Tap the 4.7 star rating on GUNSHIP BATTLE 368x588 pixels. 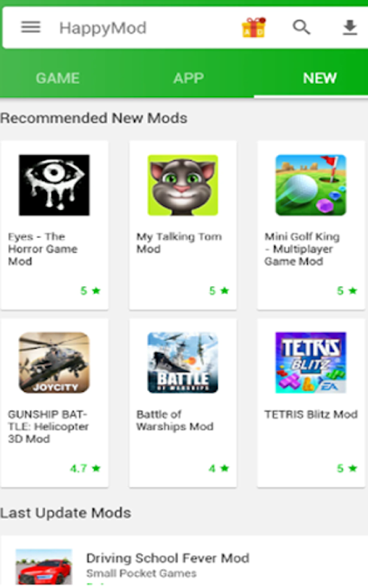point(85,468)
